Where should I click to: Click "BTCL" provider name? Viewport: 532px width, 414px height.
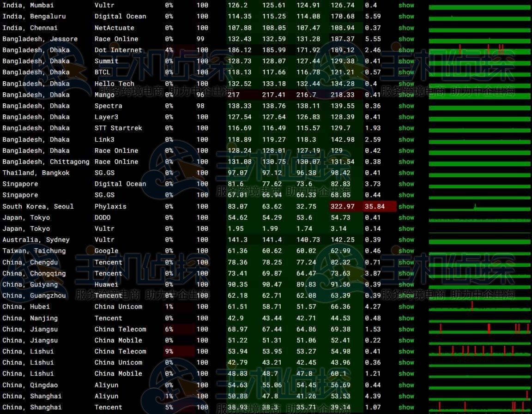coord(102,72)
